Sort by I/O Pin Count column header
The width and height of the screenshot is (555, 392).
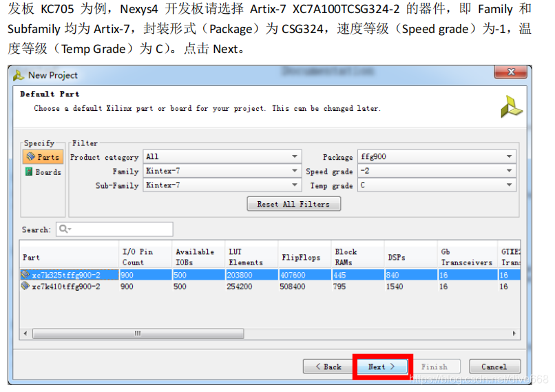(x=145, y=257)
